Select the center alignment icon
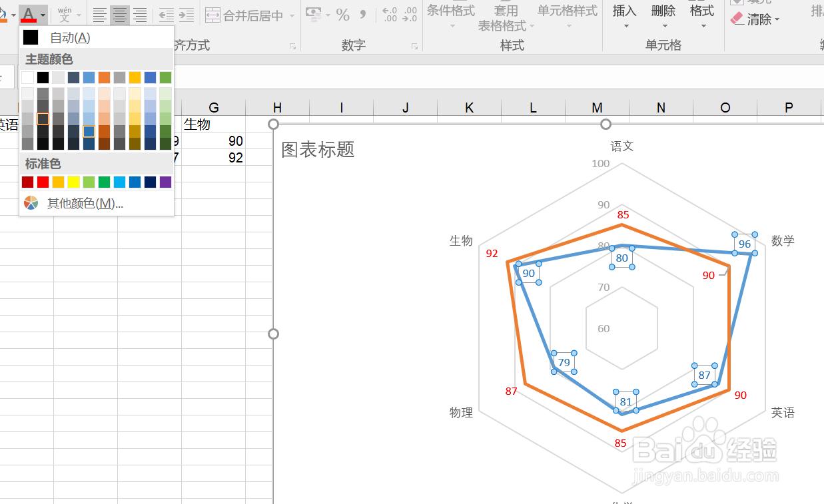Viewport: 824px width, 504px height. (x=119, y=15)
